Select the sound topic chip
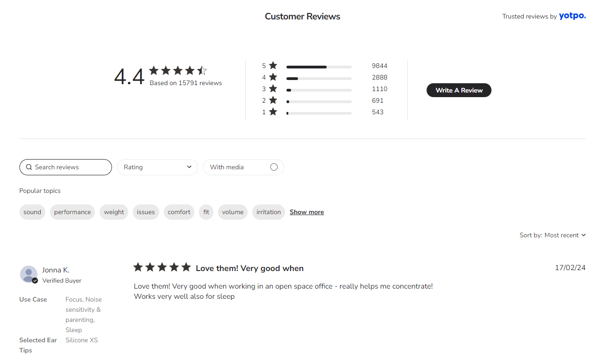The image size is (603, 364). pyautogui.click(x=32, y=212)
